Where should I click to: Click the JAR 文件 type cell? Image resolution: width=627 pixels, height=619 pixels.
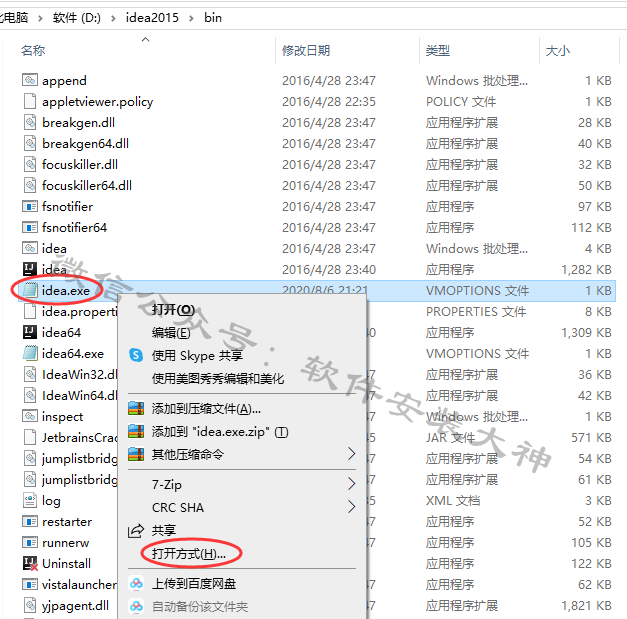450,437
